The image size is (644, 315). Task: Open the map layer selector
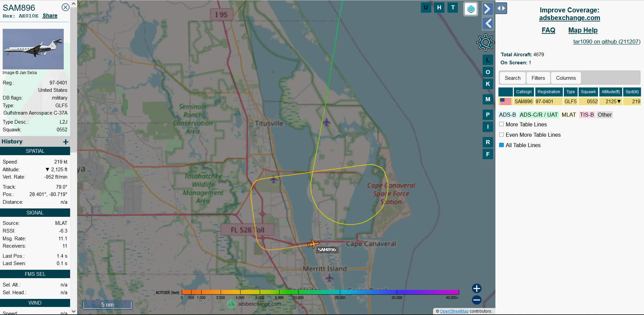coord(471,9)
